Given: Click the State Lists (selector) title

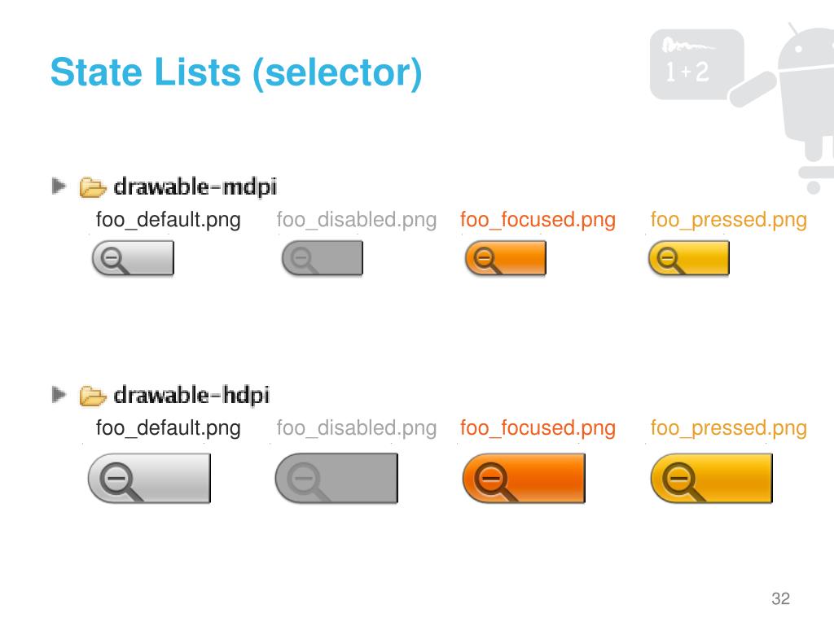Looking at the screenshot, I should (236, 72).
